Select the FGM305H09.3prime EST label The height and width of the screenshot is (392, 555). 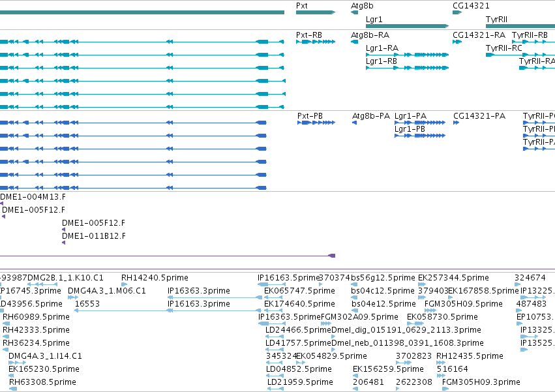(481, 382)
